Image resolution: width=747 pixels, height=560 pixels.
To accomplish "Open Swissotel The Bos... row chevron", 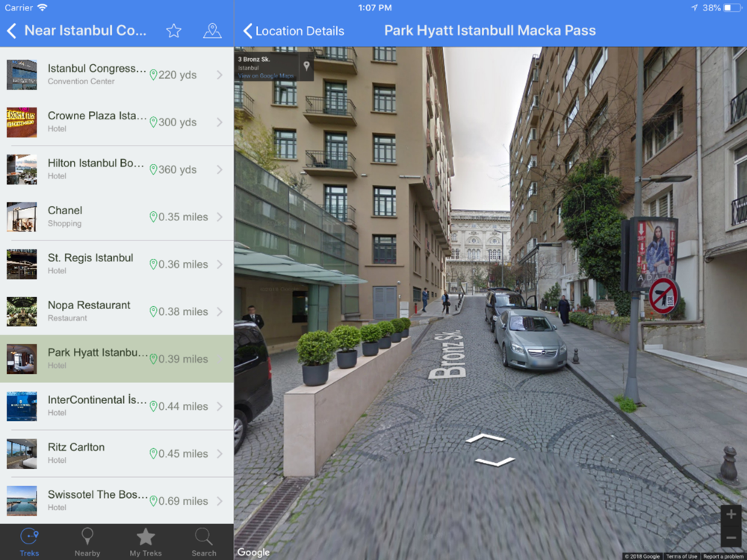I will (220, 502).
